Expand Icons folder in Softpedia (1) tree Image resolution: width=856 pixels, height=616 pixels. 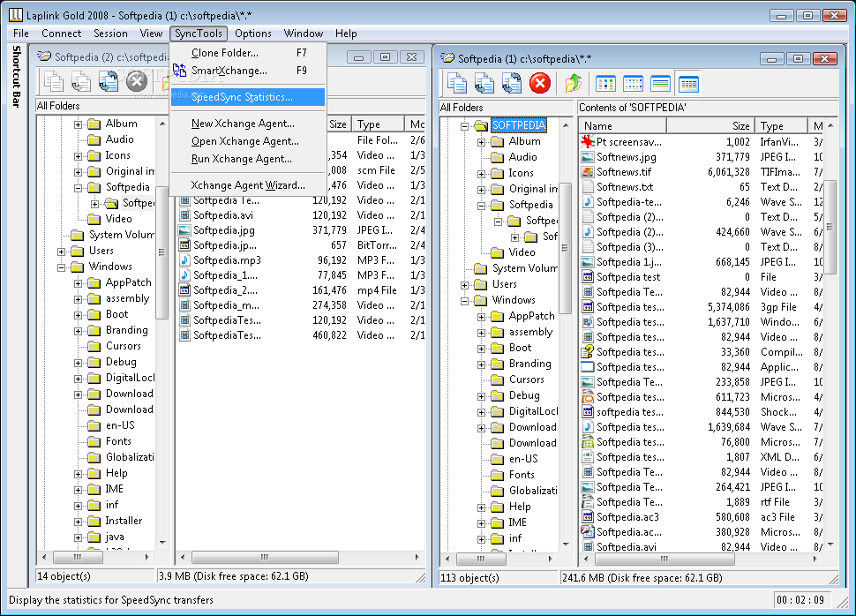pyautogui.click(x=481, y=174)
